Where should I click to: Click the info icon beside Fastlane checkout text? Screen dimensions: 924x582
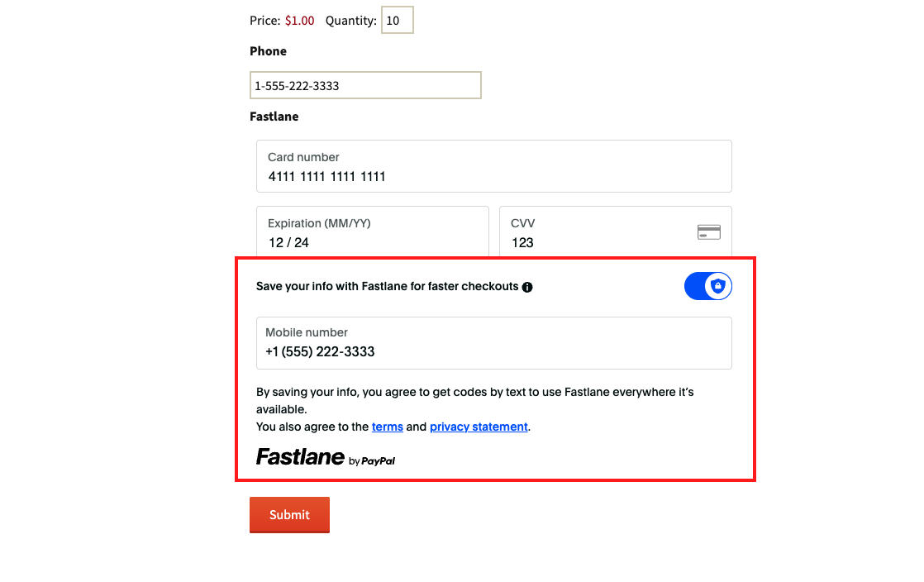click(527, 287)
